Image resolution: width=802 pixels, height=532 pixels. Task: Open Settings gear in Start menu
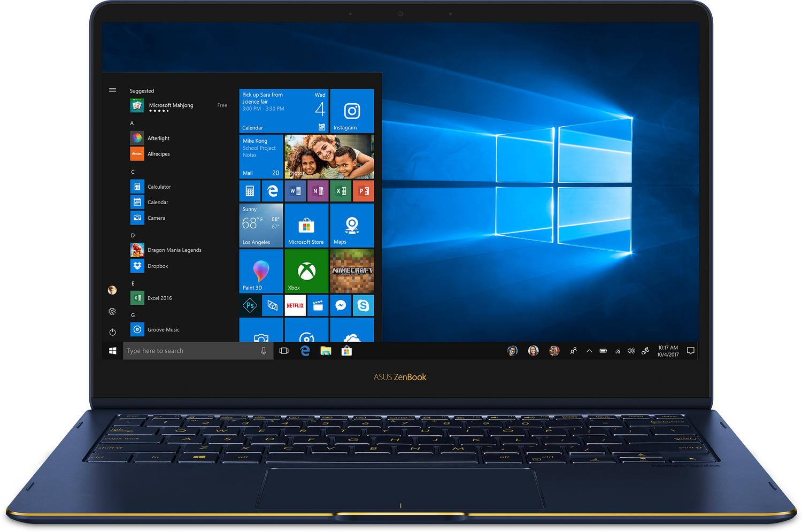(112, 311)
